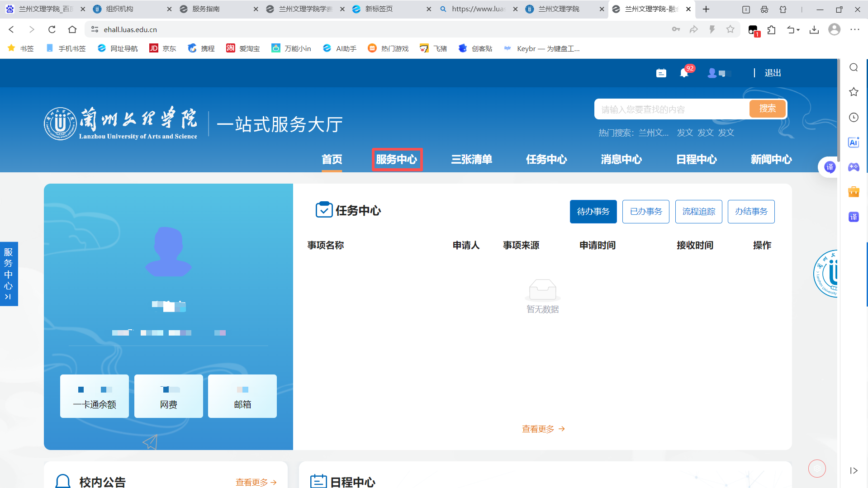Open 三张清单 navigation menu
The width and height of the screenshot is (868, 488).
(471, 159)
